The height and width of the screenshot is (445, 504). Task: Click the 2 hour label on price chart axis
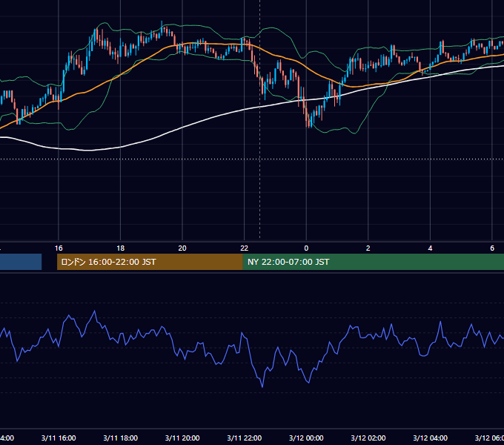pos(368,248)
